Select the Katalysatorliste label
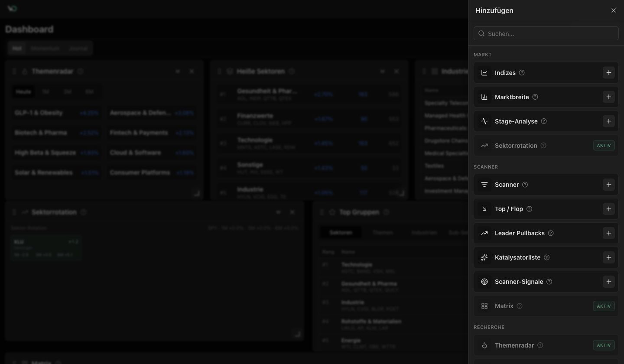This screenshot has width=624, height=364. [x=517, y=257]
